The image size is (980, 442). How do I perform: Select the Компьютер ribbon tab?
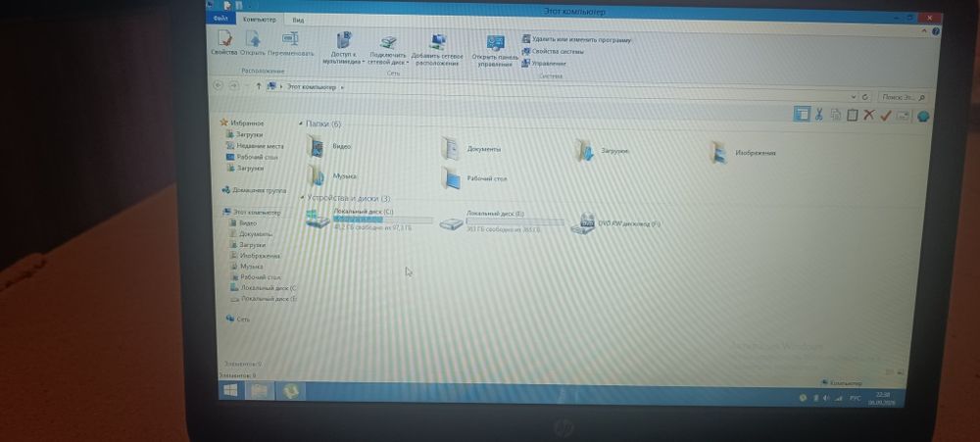coord(260,20)
